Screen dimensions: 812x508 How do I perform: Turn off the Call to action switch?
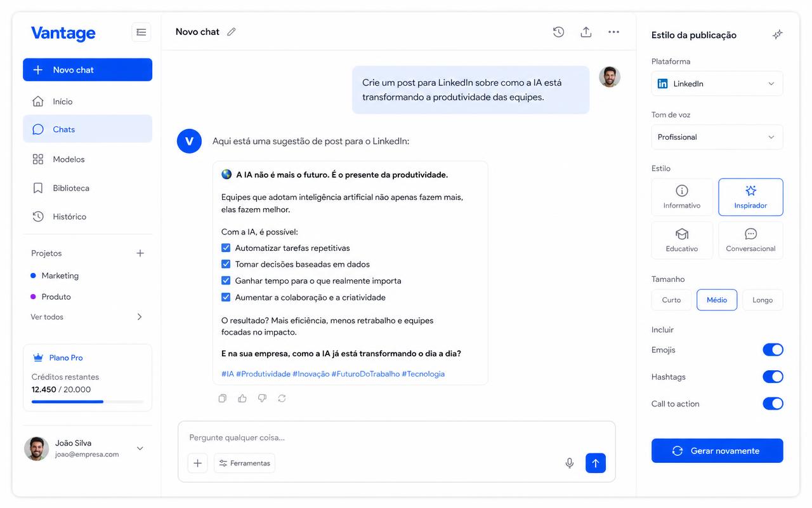pos(773,403)
